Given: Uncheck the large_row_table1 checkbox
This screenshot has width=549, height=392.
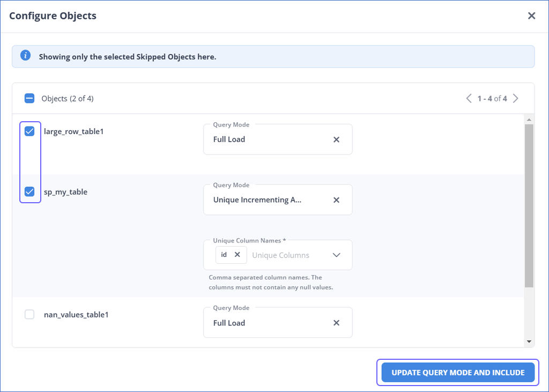Looking at the screenshot, I should tap(29, 131).
